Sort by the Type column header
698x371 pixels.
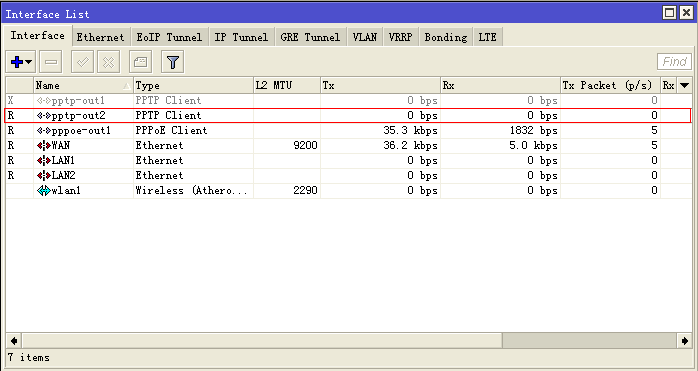click(193, 85)
